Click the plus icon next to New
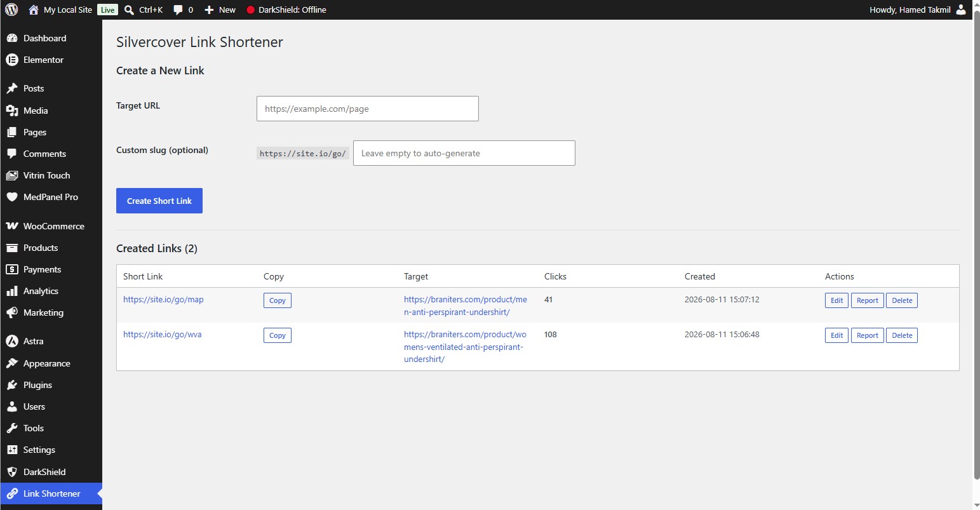This screenshot has width=980, height=510. tap(209, 10)
